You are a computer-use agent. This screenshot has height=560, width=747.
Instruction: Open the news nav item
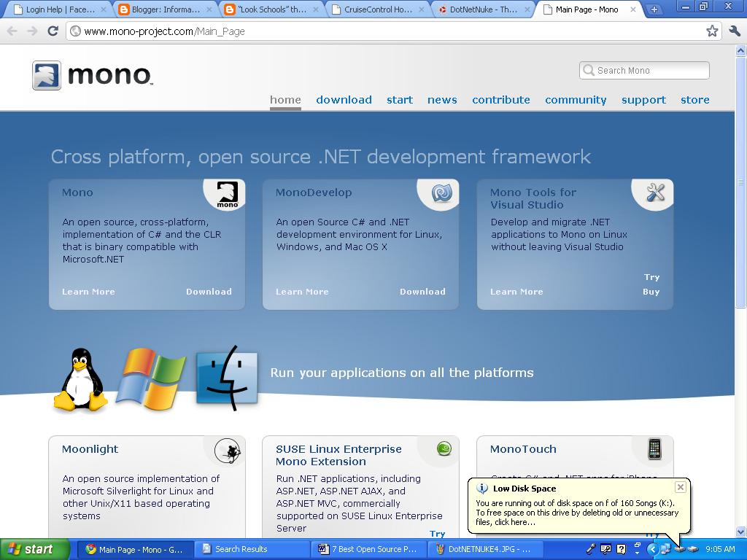pyautogui.click(x=442, y=100)
